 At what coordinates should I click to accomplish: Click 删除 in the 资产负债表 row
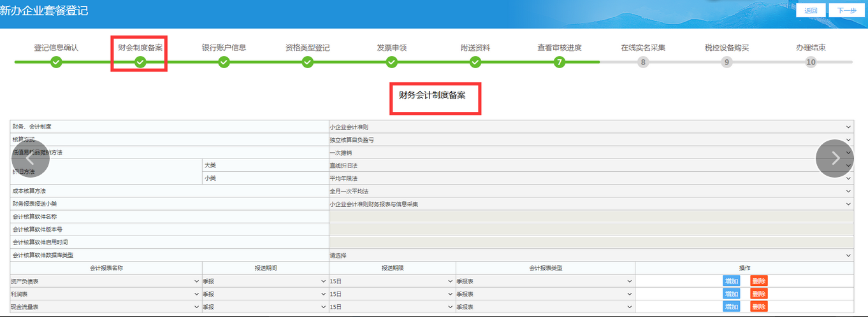pyautogui.click(x=758, y=281)
